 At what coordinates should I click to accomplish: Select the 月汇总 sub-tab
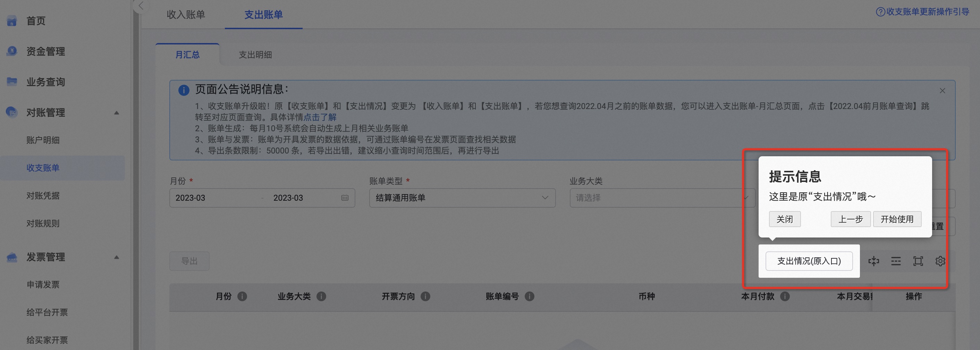pyautogui.click(x=187, y=55)
